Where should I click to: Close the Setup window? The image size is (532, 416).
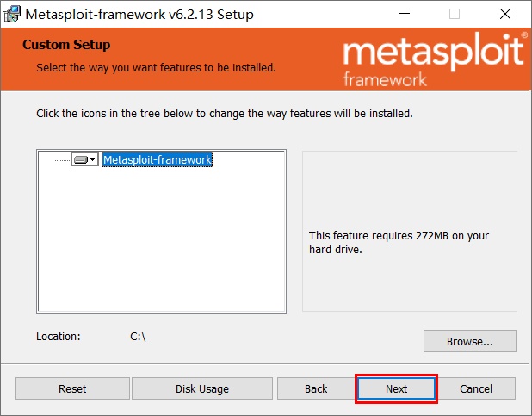tap(505, 14)
